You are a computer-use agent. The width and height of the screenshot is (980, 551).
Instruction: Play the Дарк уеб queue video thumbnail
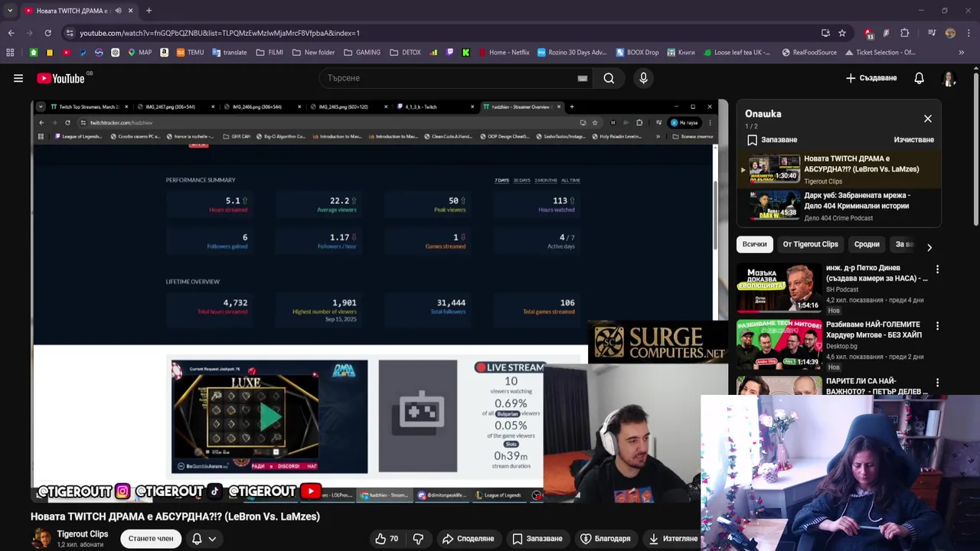(774, 205)
